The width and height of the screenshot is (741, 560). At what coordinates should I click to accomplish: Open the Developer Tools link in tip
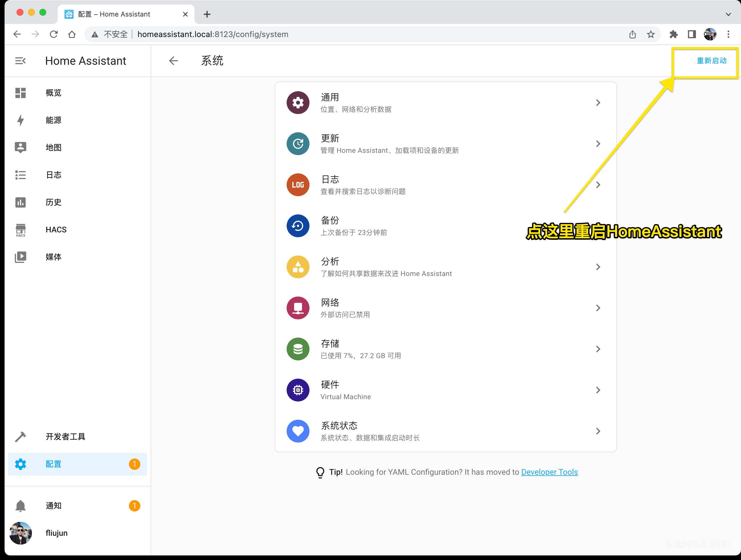click(x=549, y=472)
